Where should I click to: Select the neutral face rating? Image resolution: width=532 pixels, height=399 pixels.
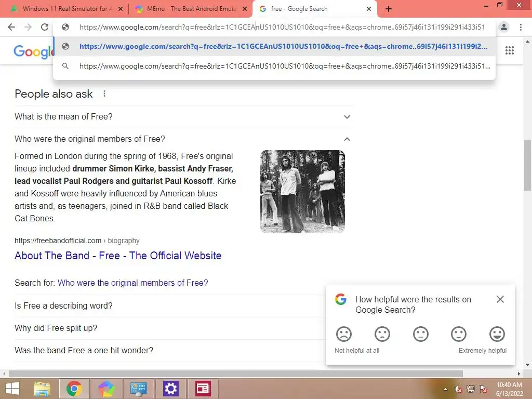coord(421,334)
